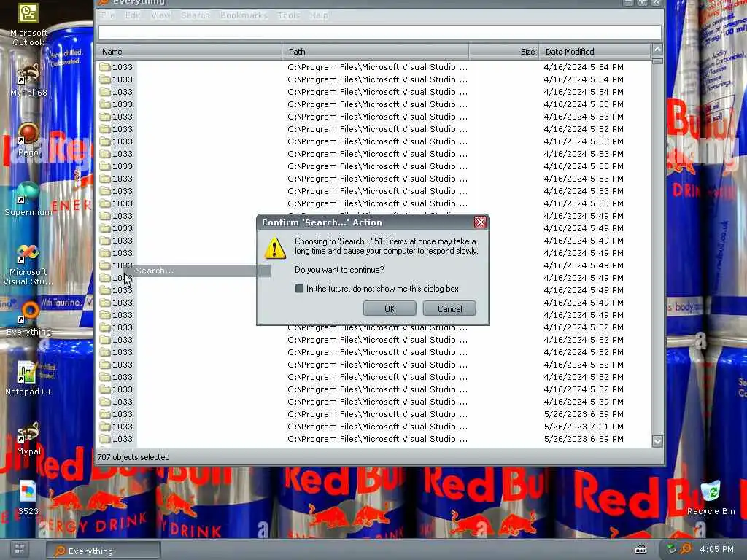Launch Supermium from the desktop
Image resolution: width=747 pixels, height=560 pixels.
pyautogui.click(x=28, y=199)
